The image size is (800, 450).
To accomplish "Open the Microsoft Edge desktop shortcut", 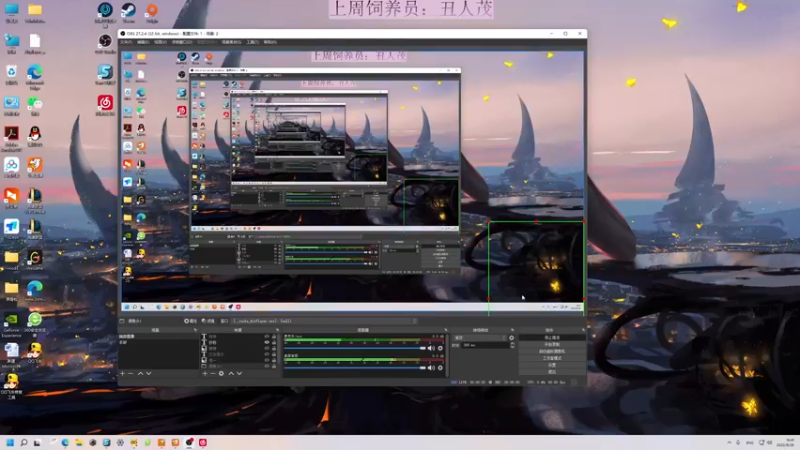I will 35,77.
